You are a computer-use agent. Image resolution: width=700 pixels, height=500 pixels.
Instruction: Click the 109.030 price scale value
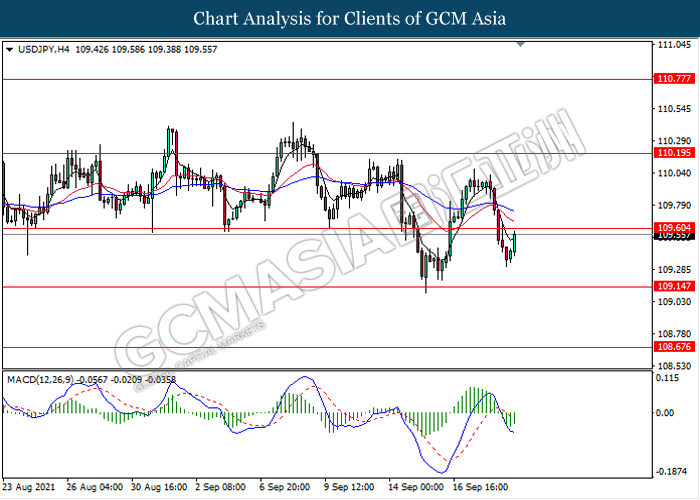pos(674,302)
